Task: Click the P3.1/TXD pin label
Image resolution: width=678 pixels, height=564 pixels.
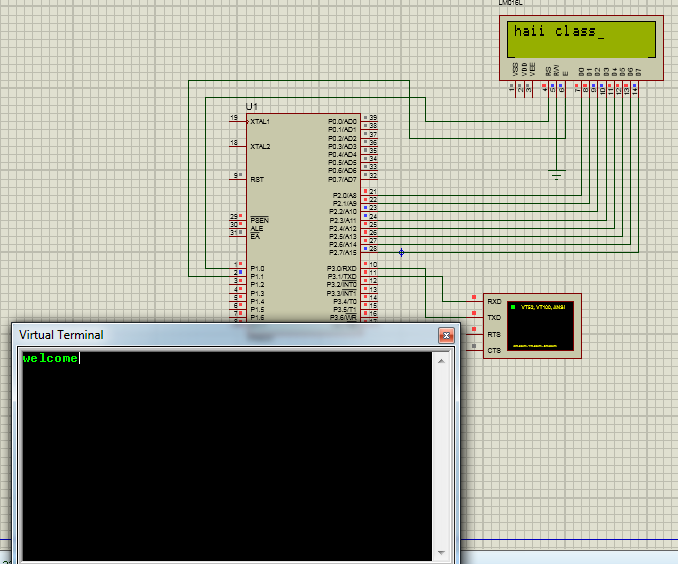Action: pos(342,277)
